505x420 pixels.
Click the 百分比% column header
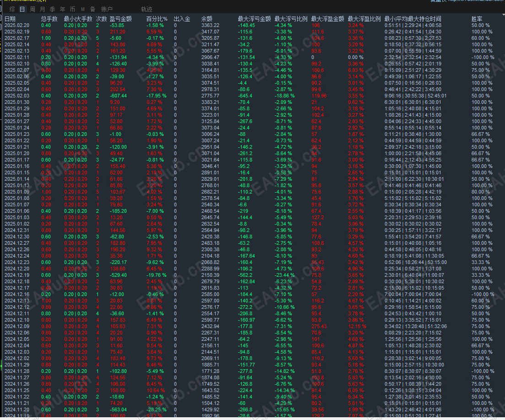click(157, 19)
